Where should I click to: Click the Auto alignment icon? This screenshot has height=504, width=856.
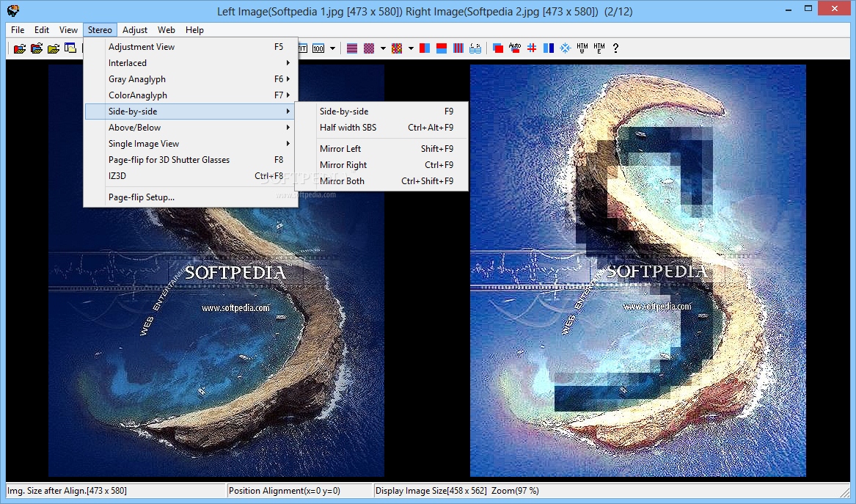click(x=515, y=48)
